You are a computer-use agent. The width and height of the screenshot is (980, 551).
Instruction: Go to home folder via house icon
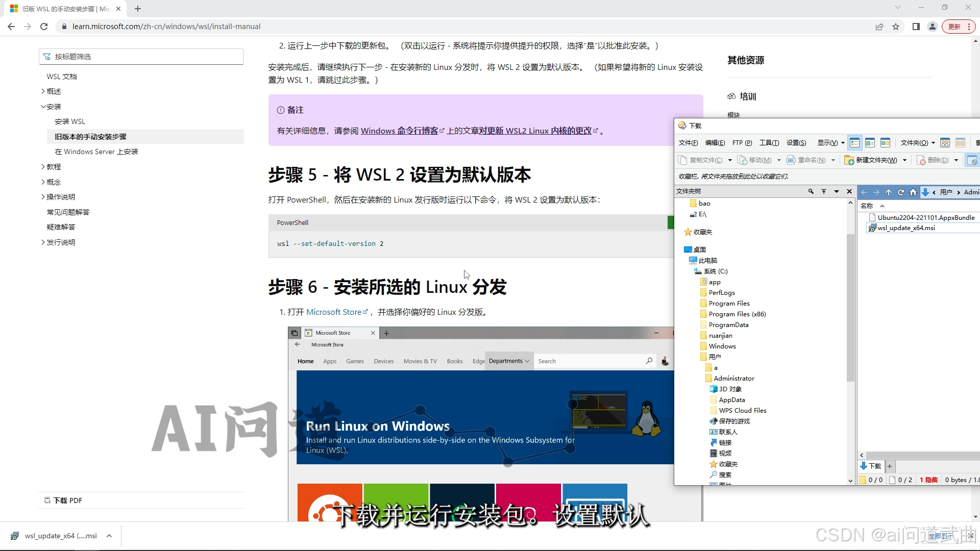(x=913, y=192)
